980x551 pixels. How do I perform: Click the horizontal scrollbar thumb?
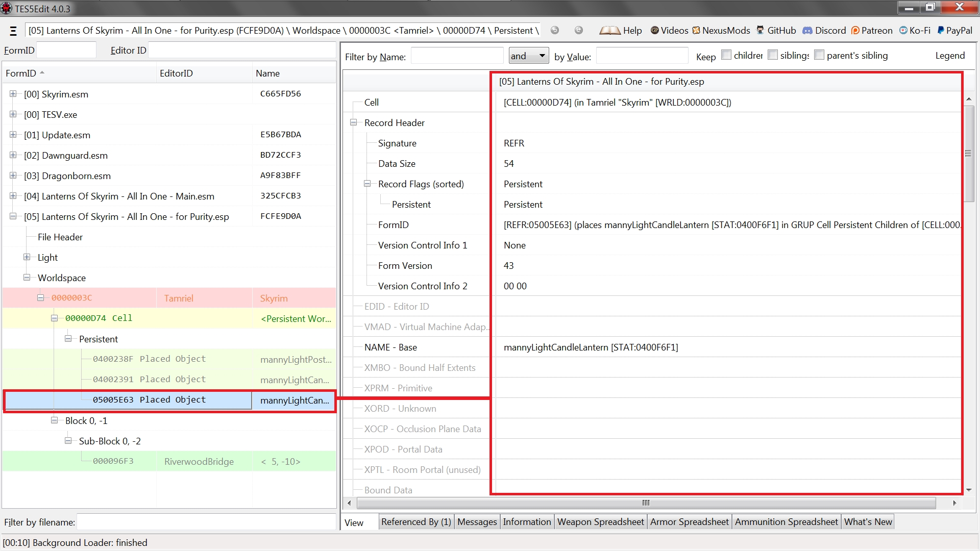point(646,503)
